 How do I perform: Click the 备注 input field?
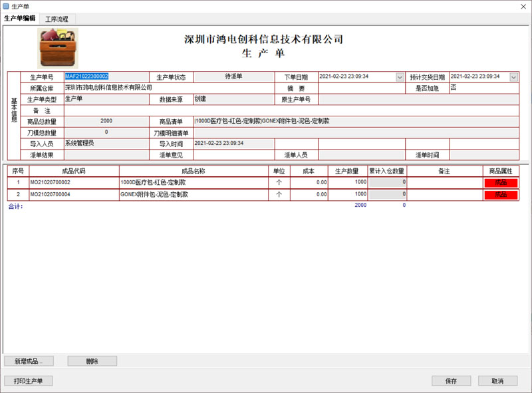199,110
